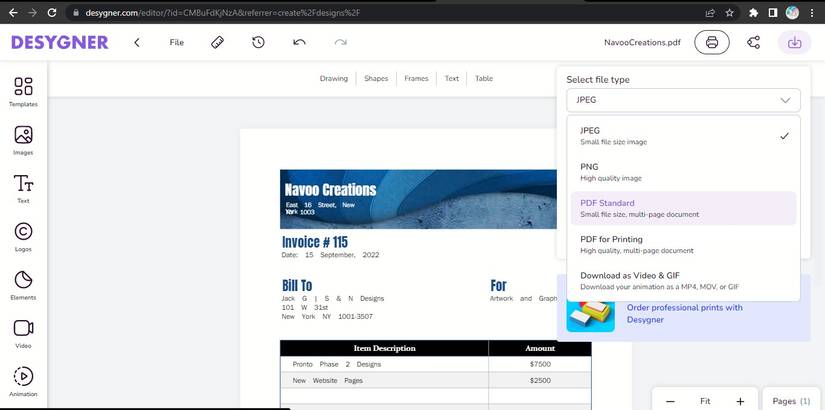
Task: Open the Text panel in sidebar
Action: (23, 188)
